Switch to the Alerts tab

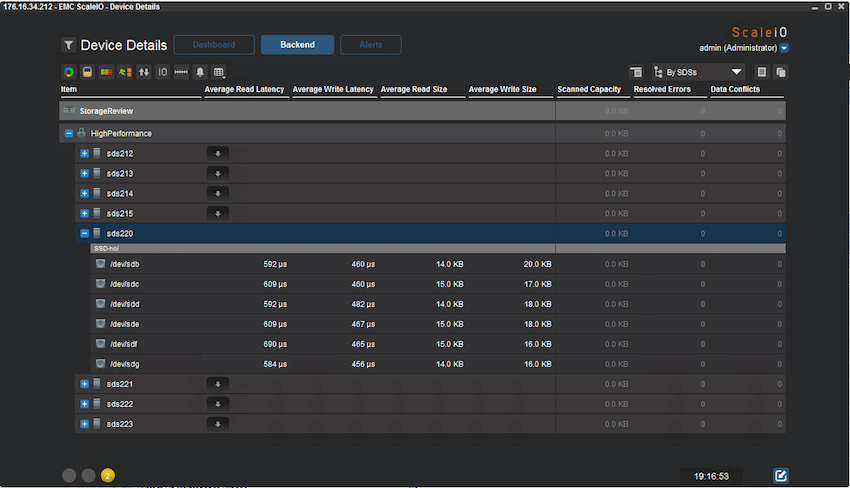tap(371, 45)
